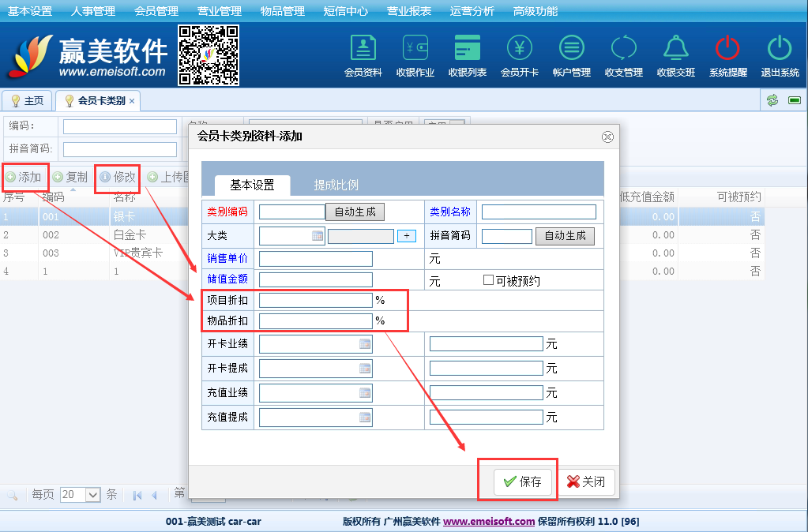808x532 pixels.
Task: Click 自动生成 next to 类别编码
Action: 355,212
